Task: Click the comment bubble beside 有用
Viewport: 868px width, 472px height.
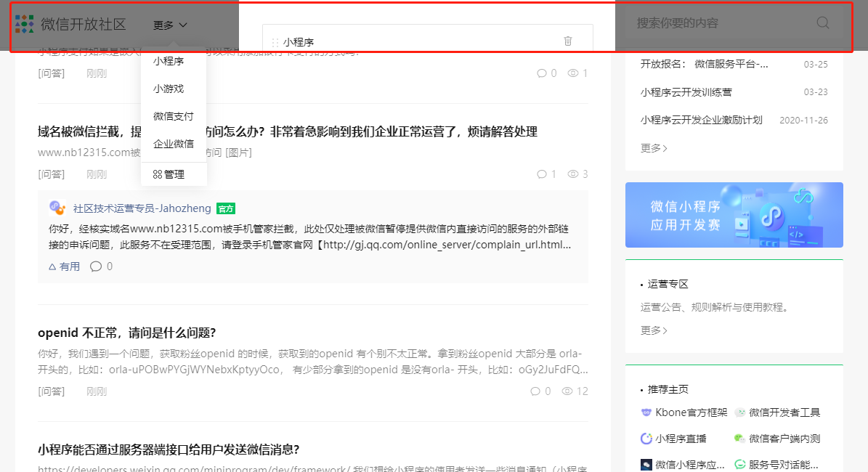Action: pyautogui.click(x=96, y=266)
